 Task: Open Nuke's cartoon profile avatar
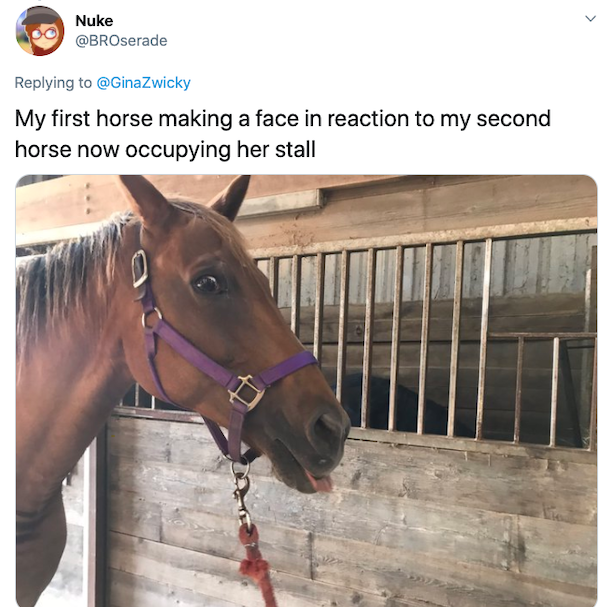[x=39, y=31]
